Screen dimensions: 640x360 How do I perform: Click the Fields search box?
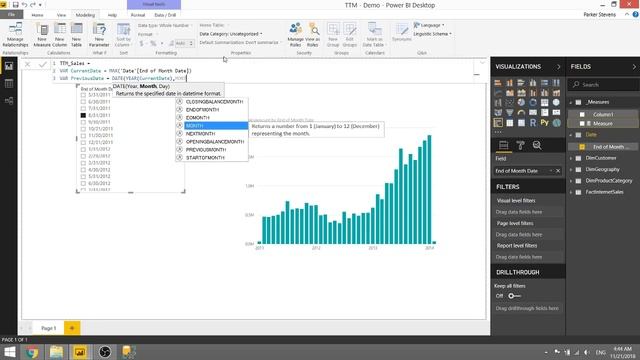(604, 84)
